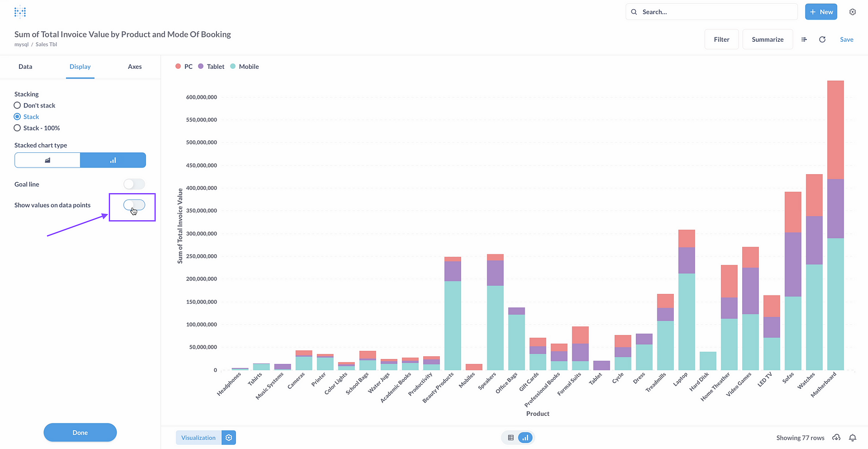Click the Search input field

tap(716, 12)
